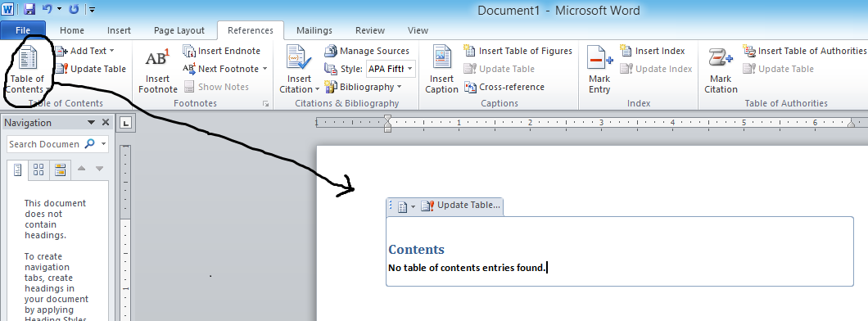Click the vertical ruler
This screenshot has height=321, width=868.
(x=125, y=233)
